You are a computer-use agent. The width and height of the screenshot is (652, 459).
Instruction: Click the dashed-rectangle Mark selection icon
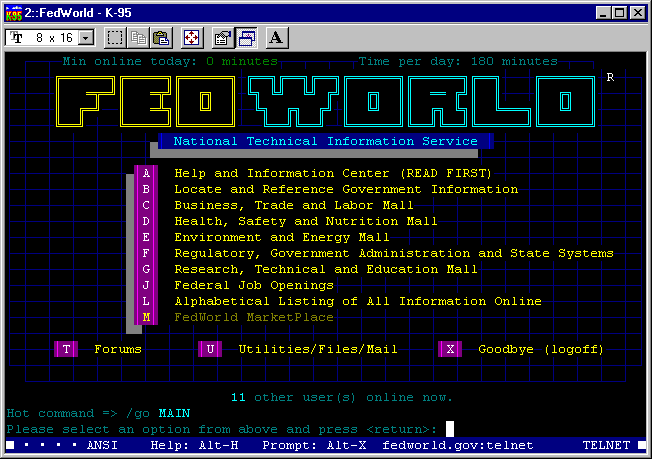(x=115, y=38)
